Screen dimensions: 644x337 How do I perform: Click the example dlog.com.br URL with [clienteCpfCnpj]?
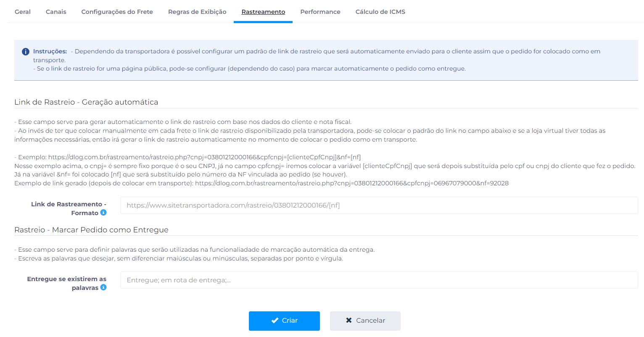click(x=204, y=157)
